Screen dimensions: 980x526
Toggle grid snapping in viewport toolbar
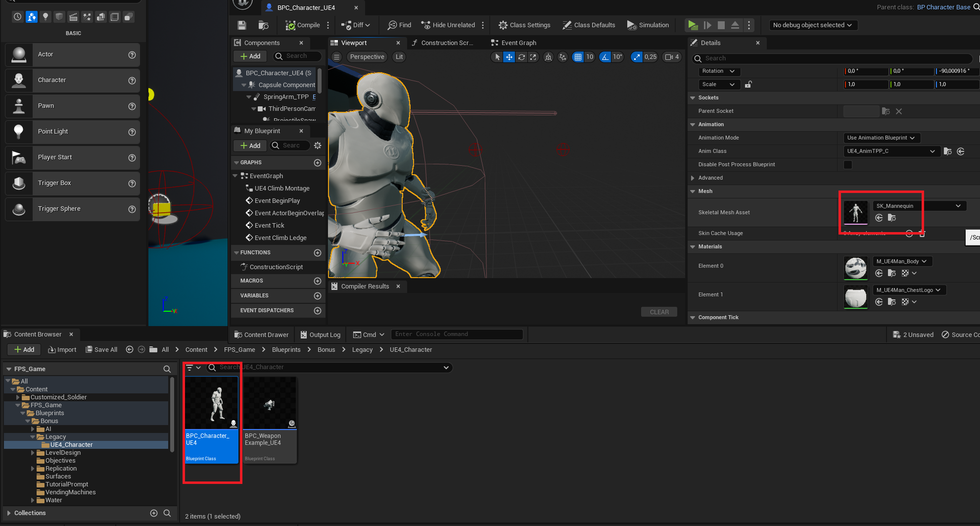click(x=578, y=57)
